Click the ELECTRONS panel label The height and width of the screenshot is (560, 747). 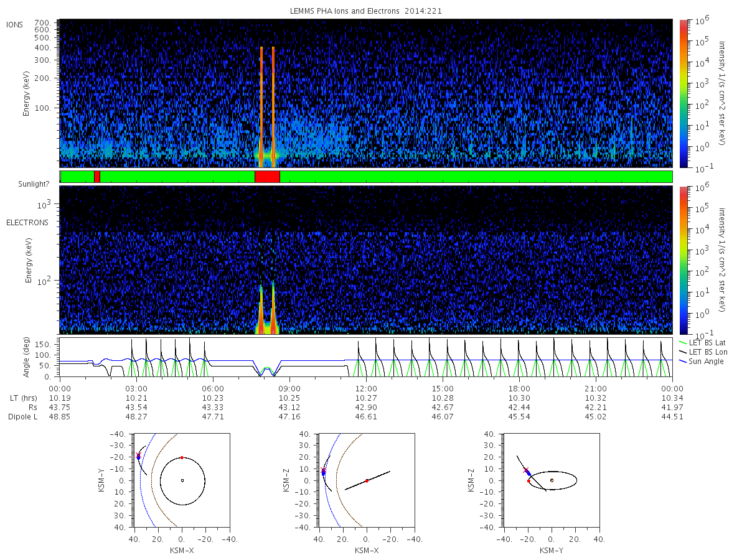(x=27, y=222)
